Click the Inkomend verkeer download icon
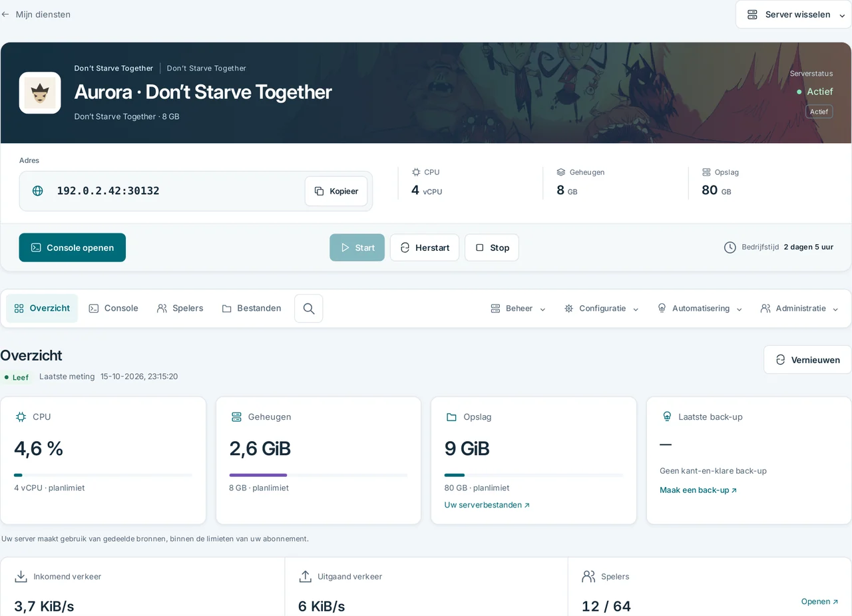This screenshot has height=616, width=852. pos(21,576)
